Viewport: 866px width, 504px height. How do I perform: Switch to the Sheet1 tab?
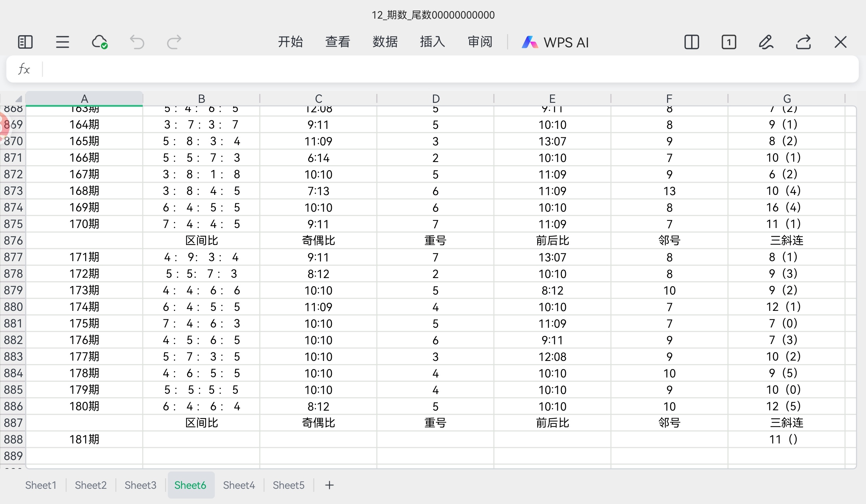pos(41,485)
